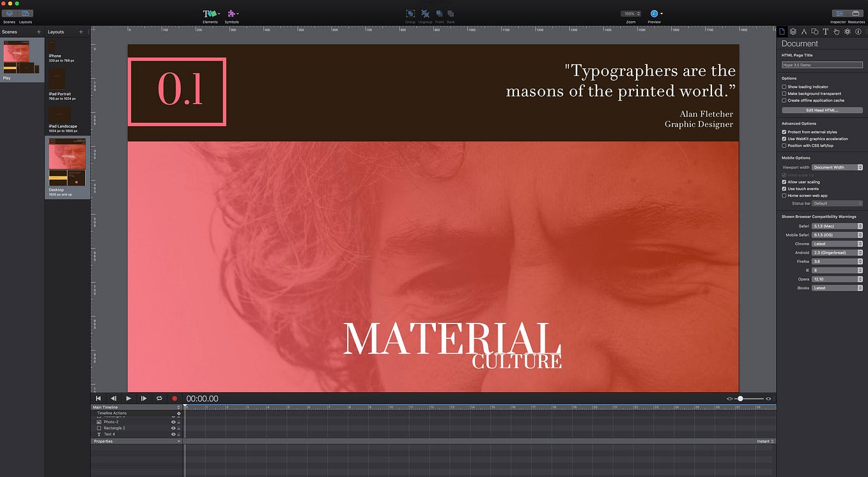Viewport: 868px width, 477px height.
Task: Toggle the Layouts sidebar toolbar button
Action: pos(26,13)
